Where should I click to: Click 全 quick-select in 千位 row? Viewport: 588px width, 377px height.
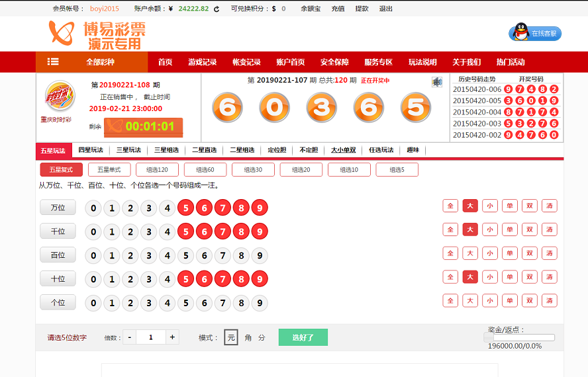(450, 230)
